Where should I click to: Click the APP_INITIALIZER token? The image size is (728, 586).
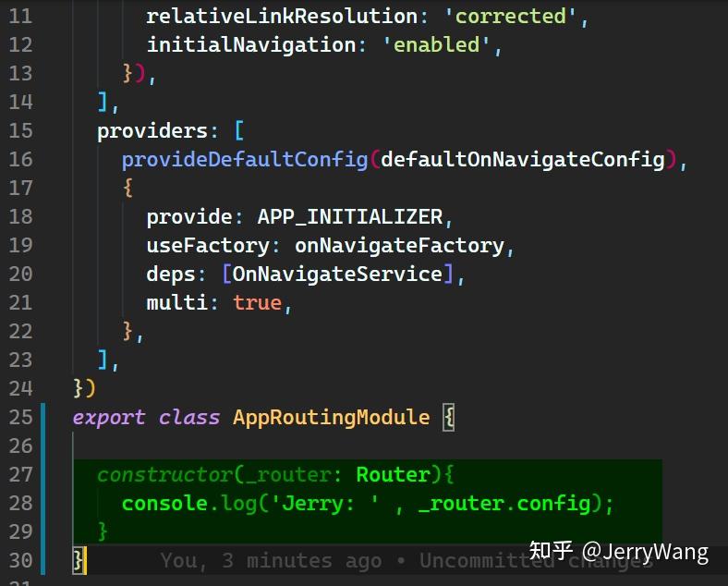tap(350, 217)
